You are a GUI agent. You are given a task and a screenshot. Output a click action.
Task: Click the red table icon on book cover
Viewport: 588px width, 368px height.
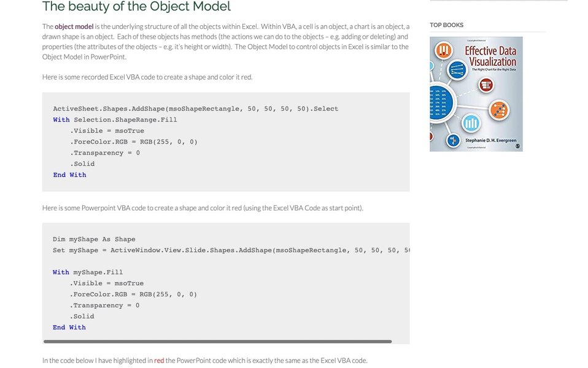click(x=486, y=85)
